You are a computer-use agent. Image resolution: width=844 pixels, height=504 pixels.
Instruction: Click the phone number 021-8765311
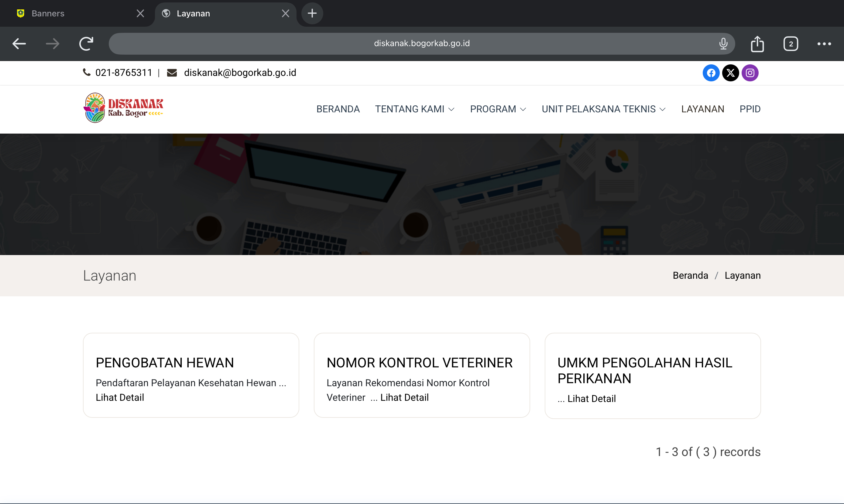(x=124, y=73)
